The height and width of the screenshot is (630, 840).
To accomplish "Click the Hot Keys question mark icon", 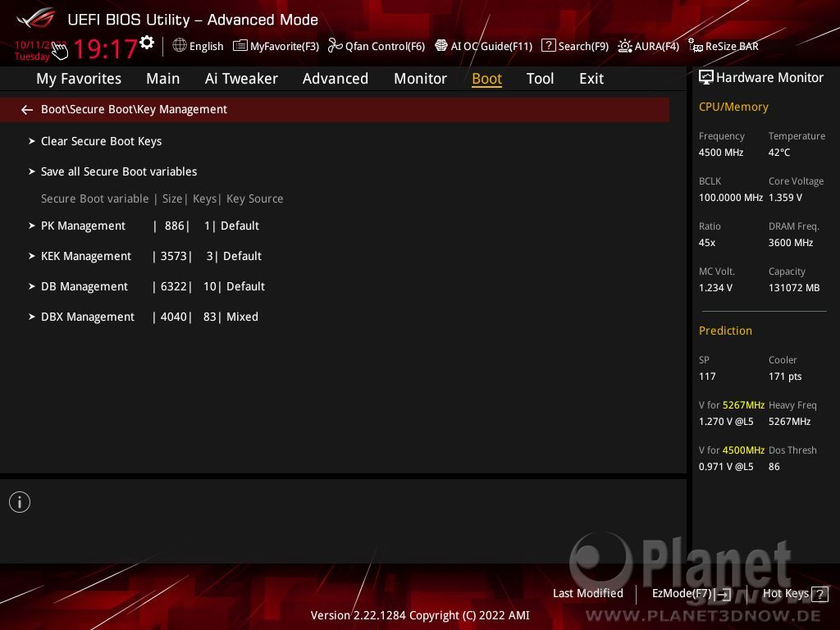I will [x=819, y=594].
